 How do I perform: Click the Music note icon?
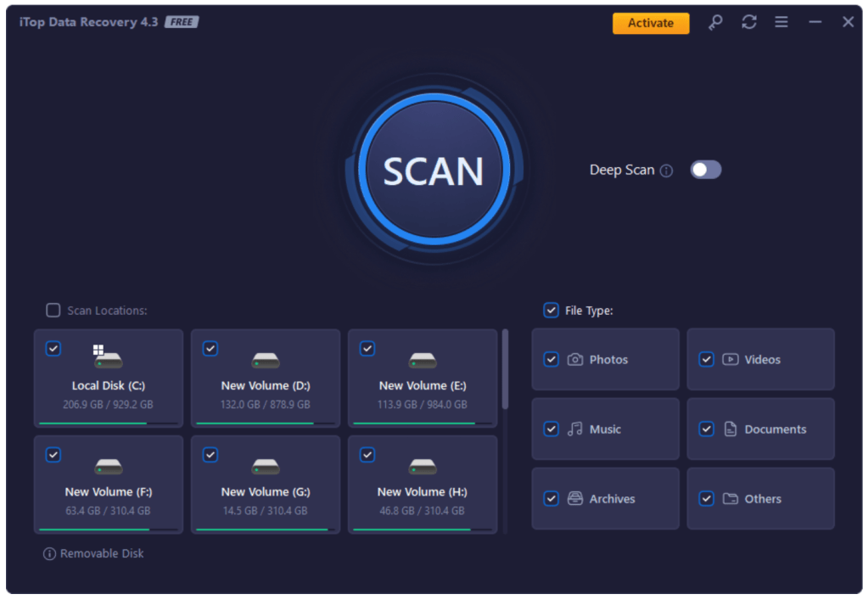tap(574, 429)
